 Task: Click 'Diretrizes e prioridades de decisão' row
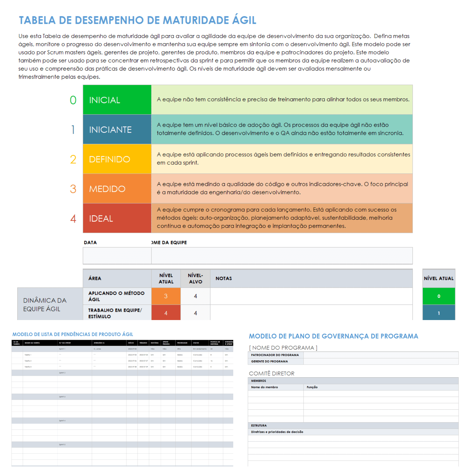tap(353, 432)
